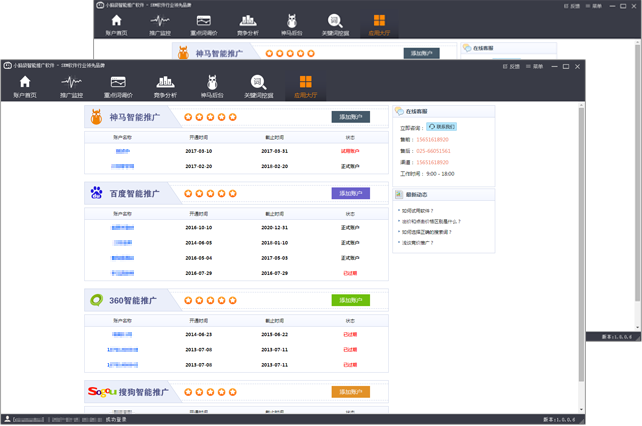Viewport: 642px width, 426px height.
Task: Open the 菜单 menu in back window title bar
Action: [x=594, y=6]
